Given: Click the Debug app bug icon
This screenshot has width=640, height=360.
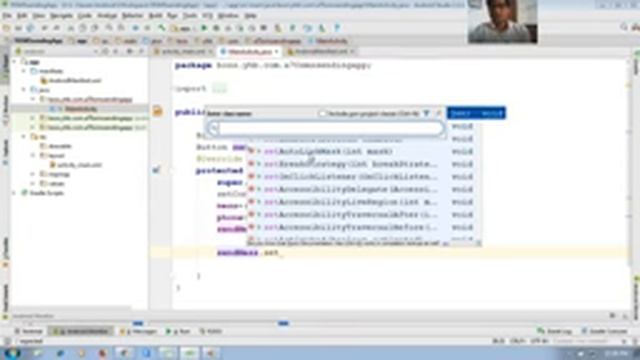Looking at the screenshot, I should pos(216,28).
